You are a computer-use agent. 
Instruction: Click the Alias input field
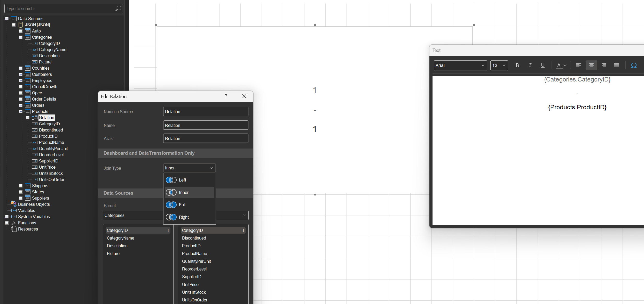(x=206, y=138)
